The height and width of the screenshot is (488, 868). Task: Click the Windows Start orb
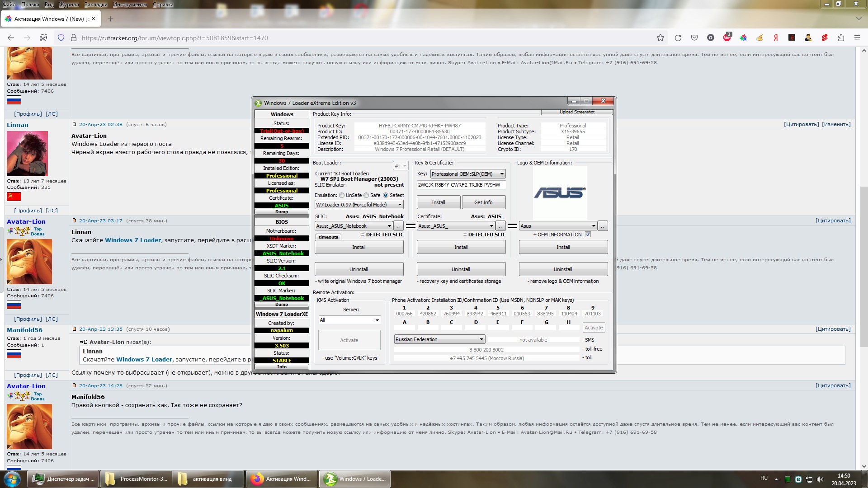[x=12, y=479]
